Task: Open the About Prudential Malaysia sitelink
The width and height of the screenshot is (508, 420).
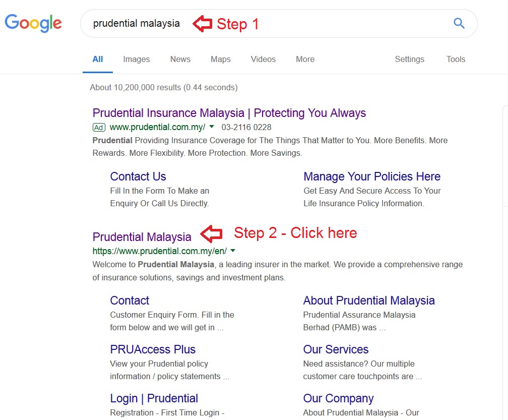Action: tap(368, 301)
